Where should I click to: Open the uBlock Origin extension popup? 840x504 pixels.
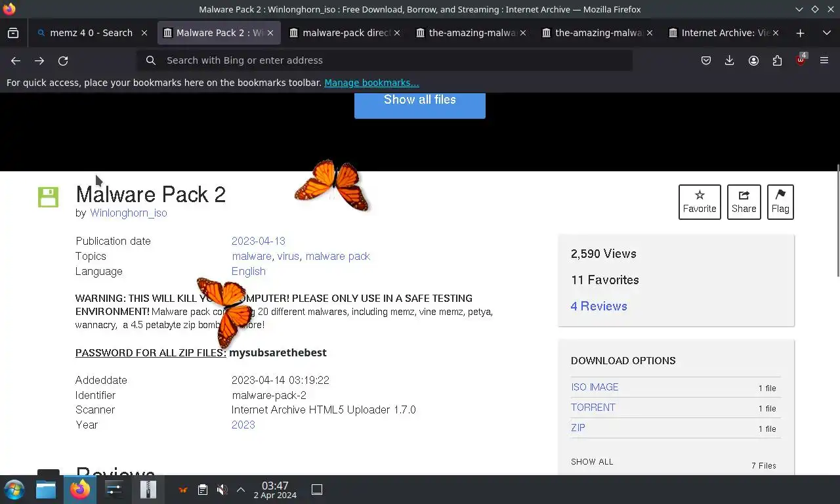coord(801,60)
